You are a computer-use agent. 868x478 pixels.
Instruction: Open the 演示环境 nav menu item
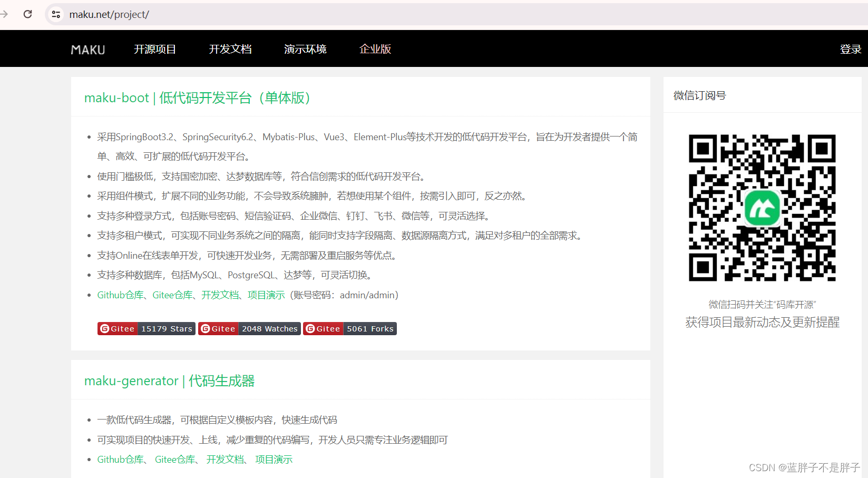(x=305, y=49)
